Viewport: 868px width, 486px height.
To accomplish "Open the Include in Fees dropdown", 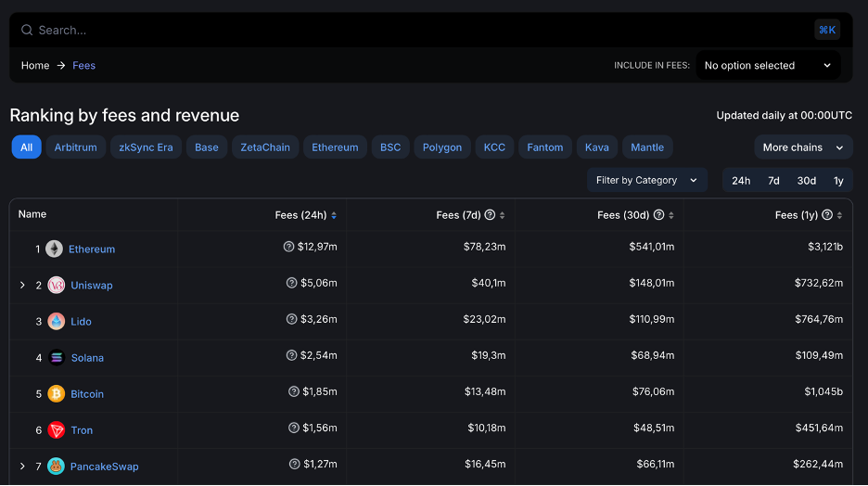I will point(768,66).
